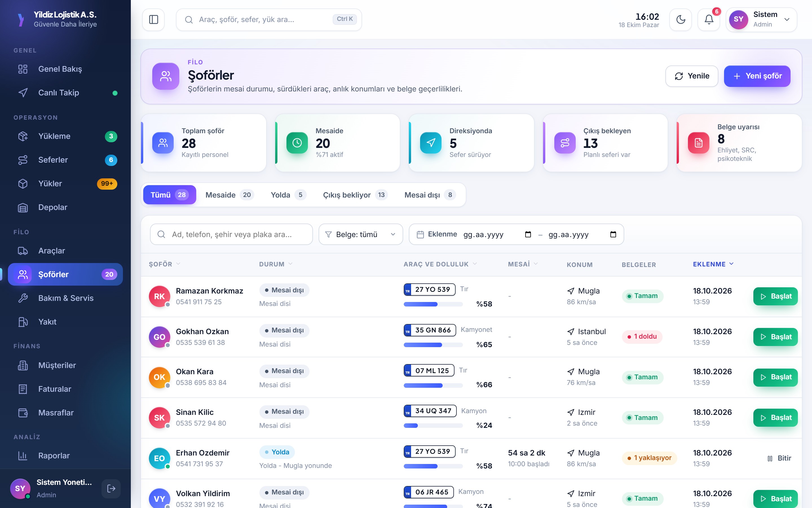Image resolution: width=812 pixels, height=508 pixels.
Task: Open the Belge: tümü filter dropdown
Action: pos(361,234)
